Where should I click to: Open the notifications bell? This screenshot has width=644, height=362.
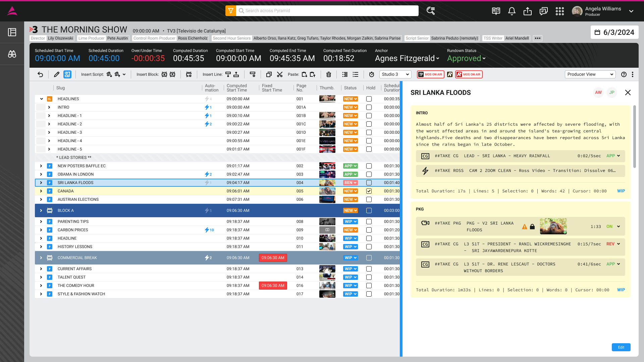(512, 11)
